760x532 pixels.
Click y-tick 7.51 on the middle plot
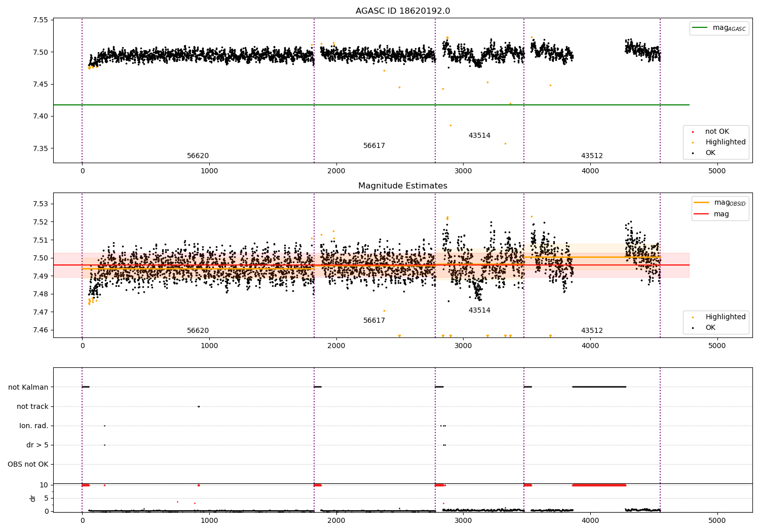[x=40, y=240]
